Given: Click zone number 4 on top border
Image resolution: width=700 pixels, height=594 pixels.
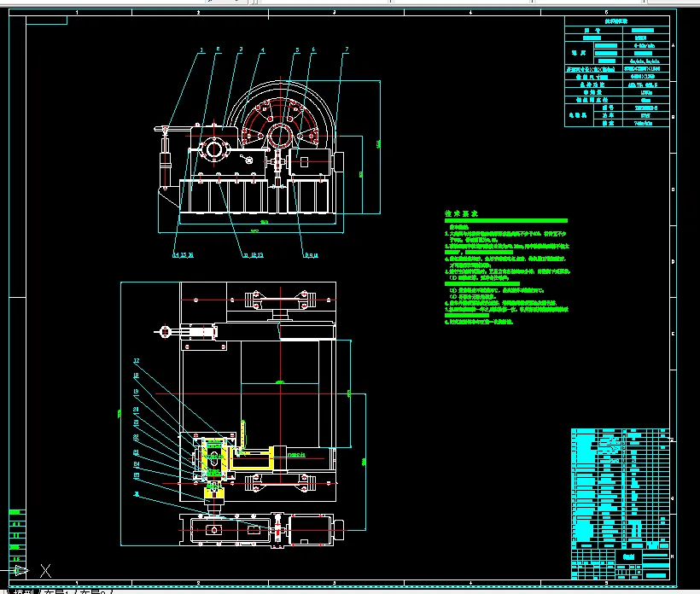Looking at the screenshot, I should (470, 13).
